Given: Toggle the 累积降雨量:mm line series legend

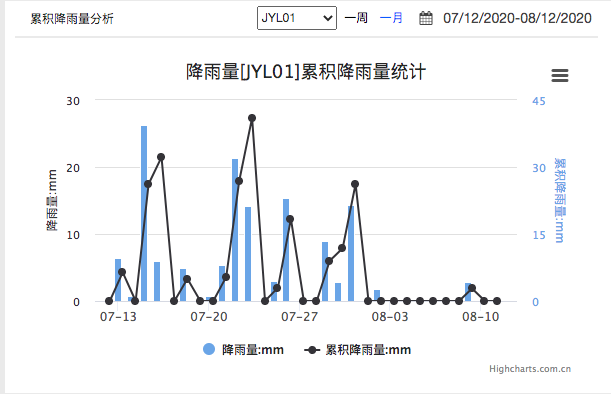Looking at the screenshot, I should [358, 350].
